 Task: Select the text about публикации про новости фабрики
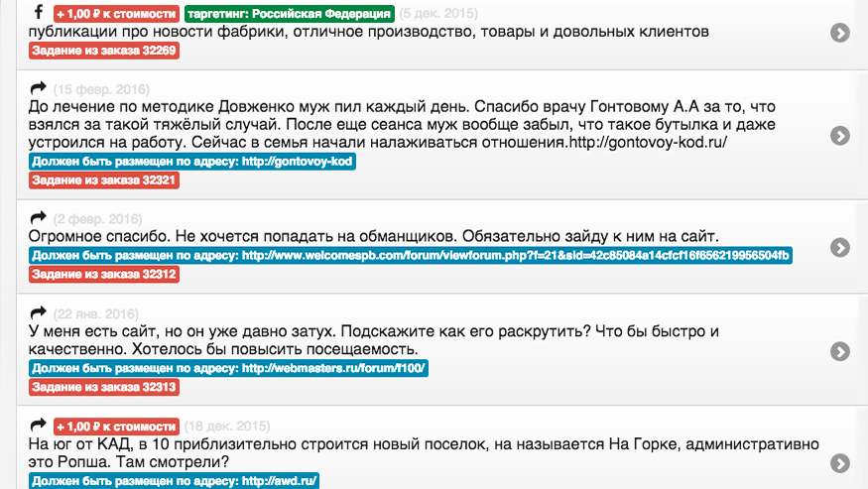[369, 32]
